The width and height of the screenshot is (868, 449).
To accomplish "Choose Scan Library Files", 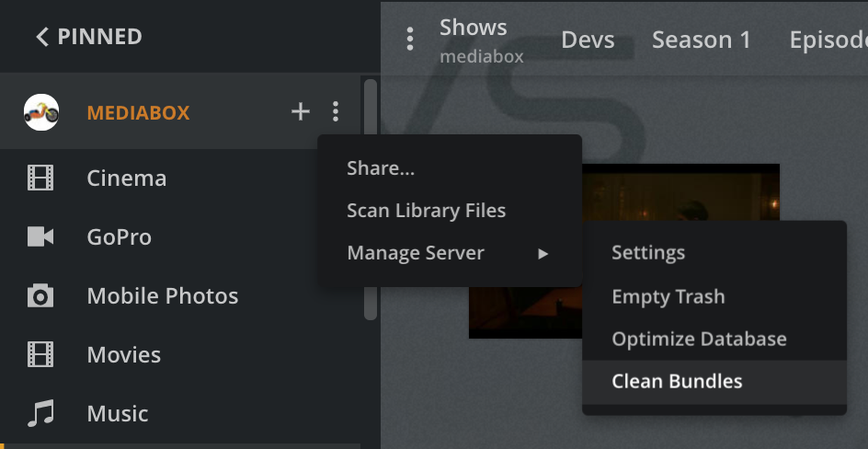I will click(x=426, y=211).
